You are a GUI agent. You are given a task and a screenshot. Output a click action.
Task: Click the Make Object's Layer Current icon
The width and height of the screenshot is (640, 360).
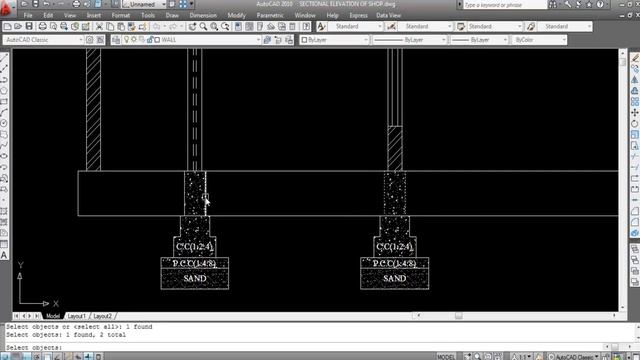(267, 40)
